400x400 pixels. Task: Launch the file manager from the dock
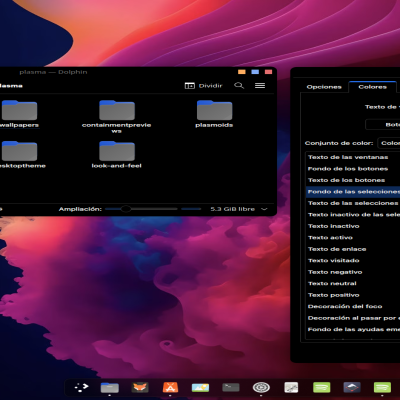click(110, 387)
